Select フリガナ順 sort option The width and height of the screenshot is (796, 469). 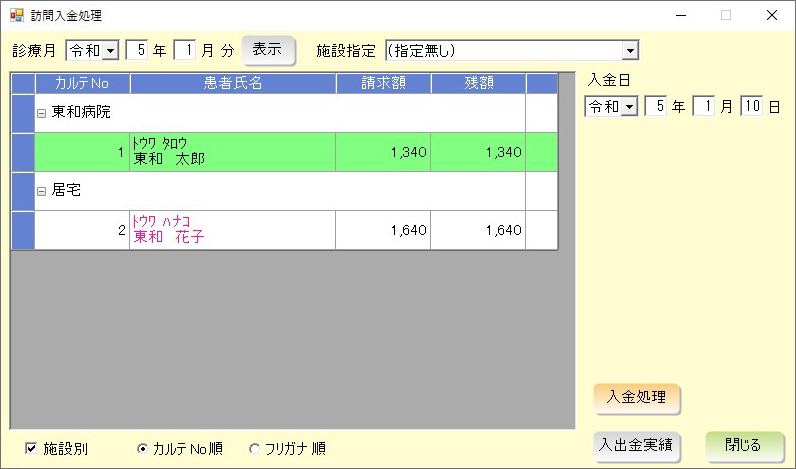254,449
